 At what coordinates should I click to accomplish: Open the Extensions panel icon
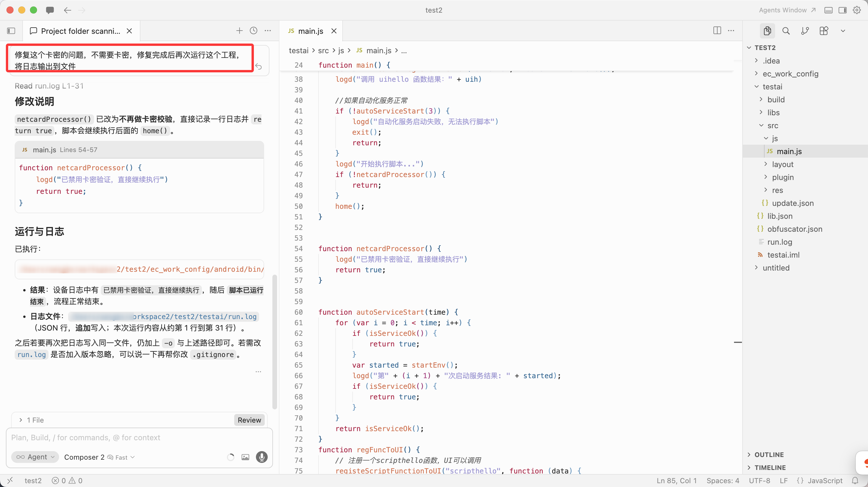pos(824,31)
